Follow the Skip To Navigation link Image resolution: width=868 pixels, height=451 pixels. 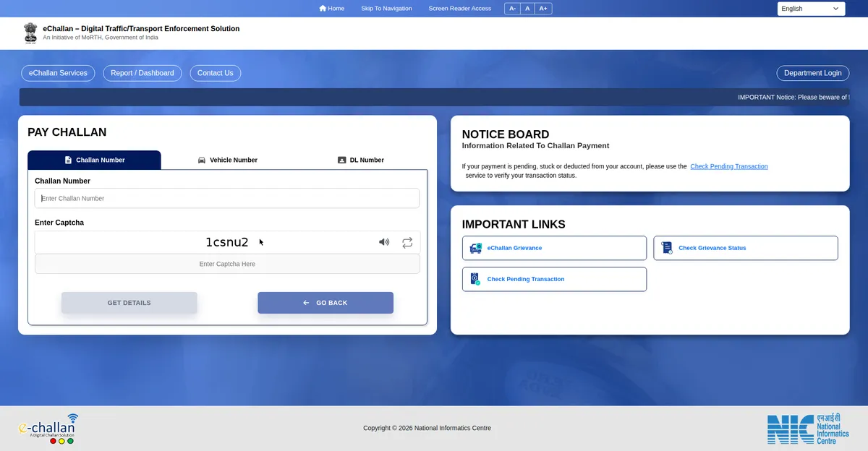click(386, 9)
